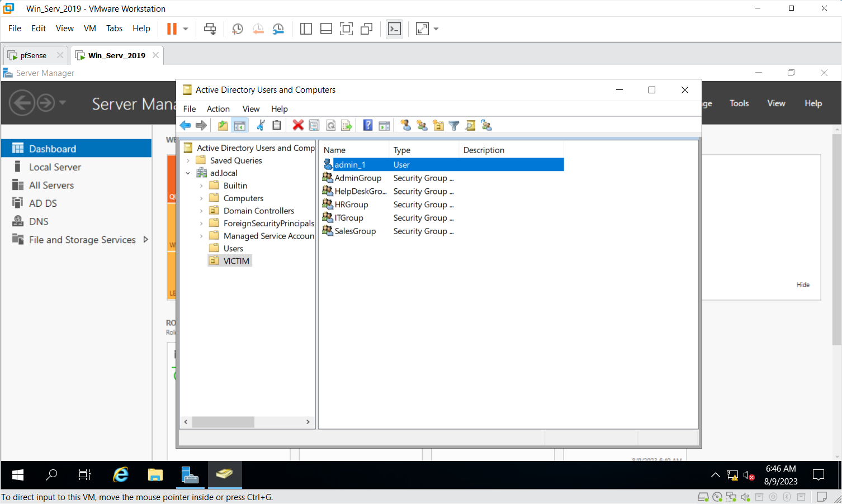Expand the Builtin container
The width and height of the screenshot is (842, 504).
(x=201, y=186)
